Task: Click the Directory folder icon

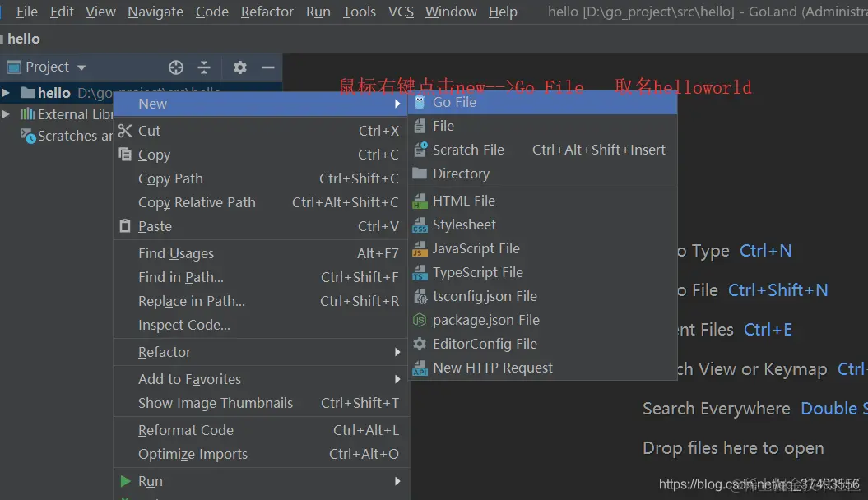Action: 420,174
